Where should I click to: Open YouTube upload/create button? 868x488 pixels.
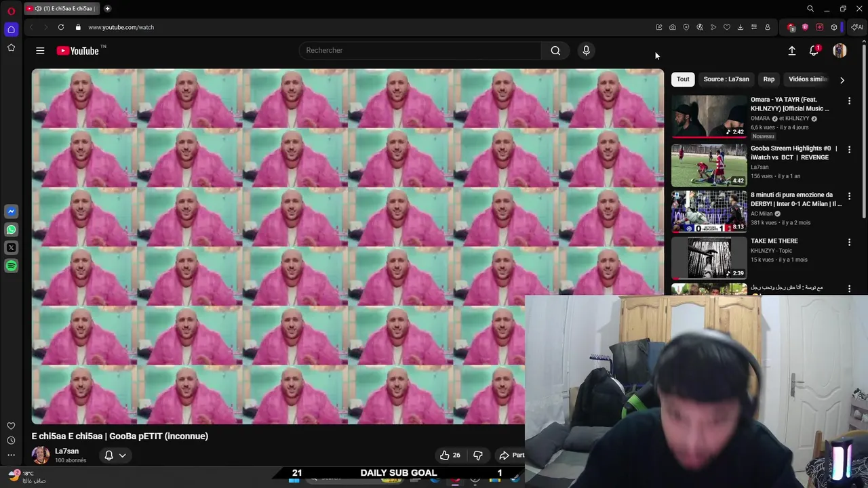coord(791,51)
